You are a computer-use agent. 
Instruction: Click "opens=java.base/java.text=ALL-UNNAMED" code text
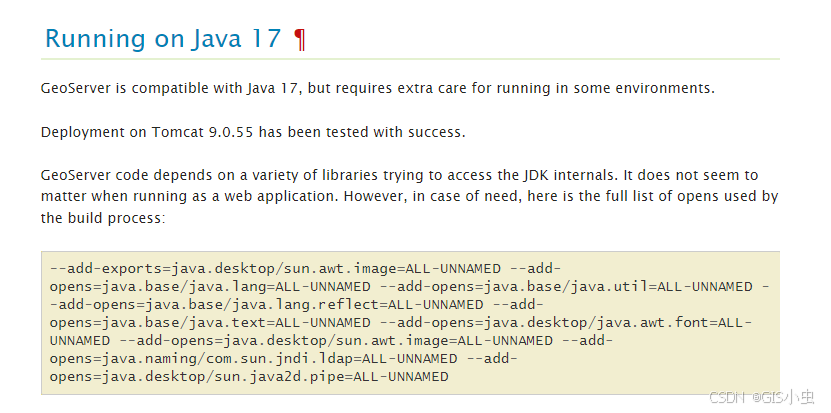[x=210, y=323]
